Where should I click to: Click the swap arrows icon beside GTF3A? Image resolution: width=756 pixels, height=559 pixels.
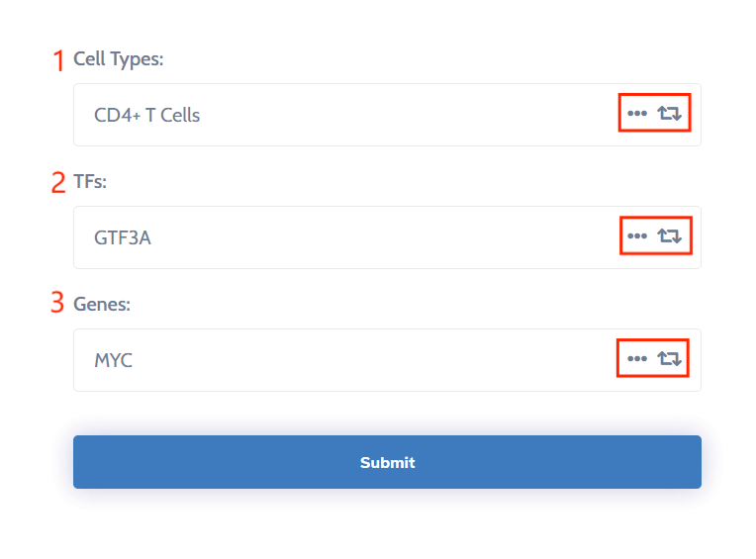click(x=670, y=236)
